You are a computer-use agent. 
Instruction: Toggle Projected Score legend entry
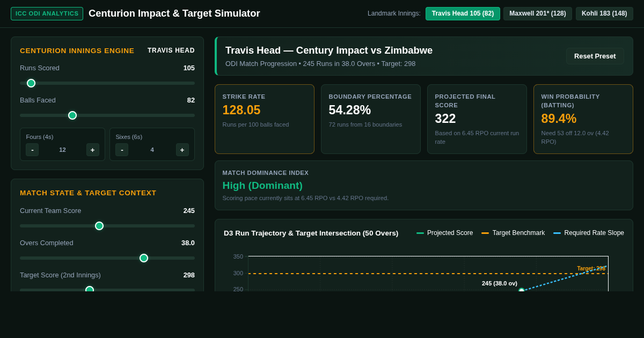click(x=445, y=233)
